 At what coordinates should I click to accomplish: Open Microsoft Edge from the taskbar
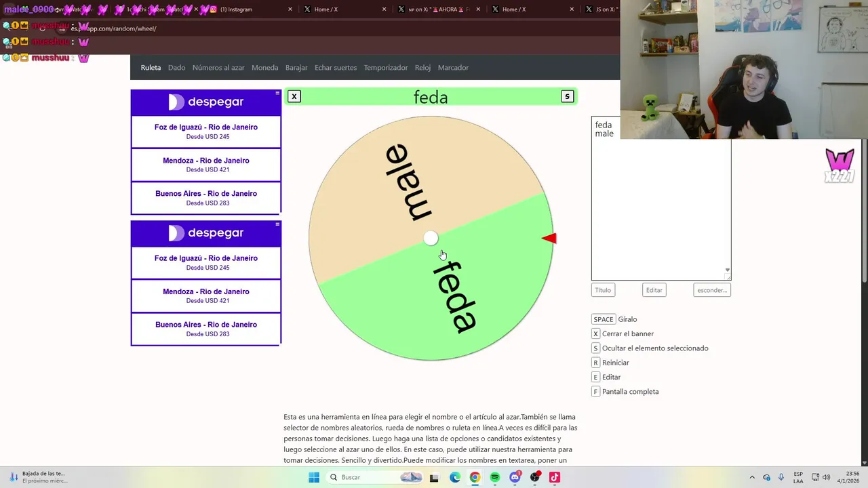(455, 477)
